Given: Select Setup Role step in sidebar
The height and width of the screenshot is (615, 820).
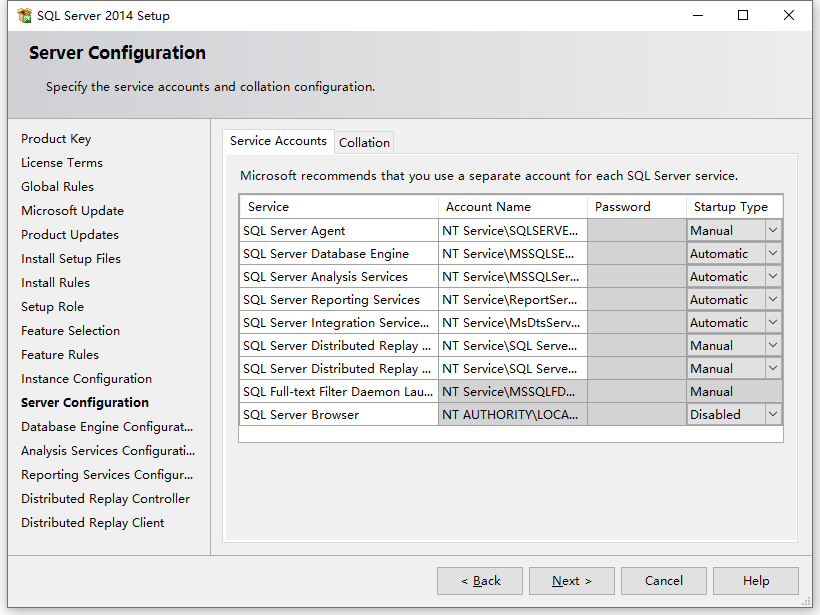Looking at the screenshot, I should pos(52,307).
